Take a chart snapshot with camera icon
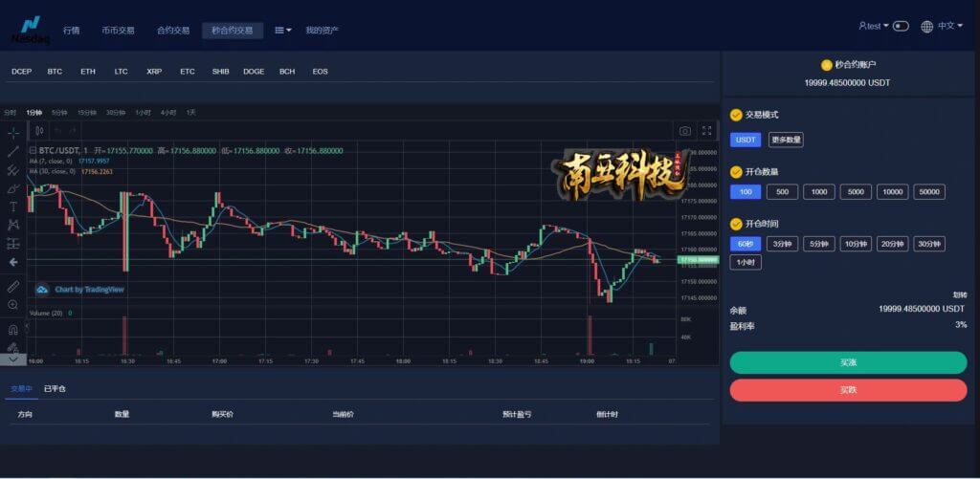The image size is (980, 479). [685, 131]
